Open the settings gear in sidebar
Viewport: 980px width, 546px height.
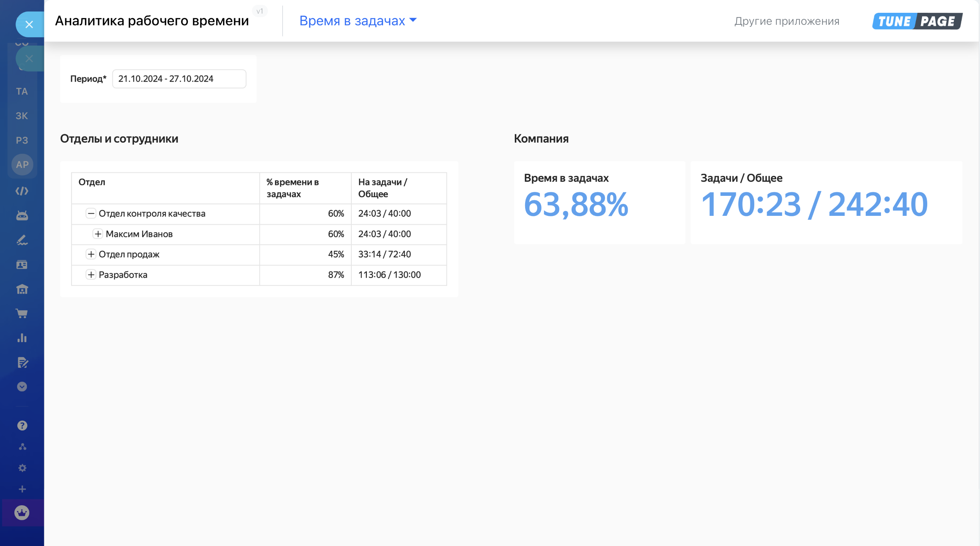tap(22, 468)
